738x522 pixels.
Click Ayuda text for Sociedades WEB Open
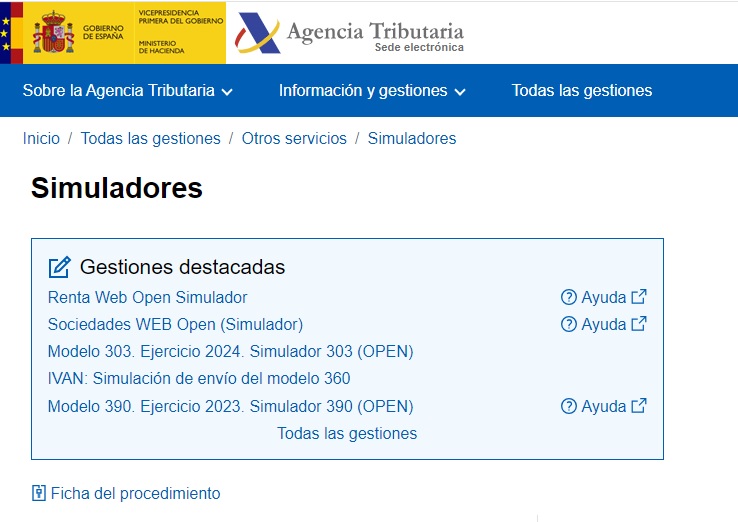coord(604,324)
